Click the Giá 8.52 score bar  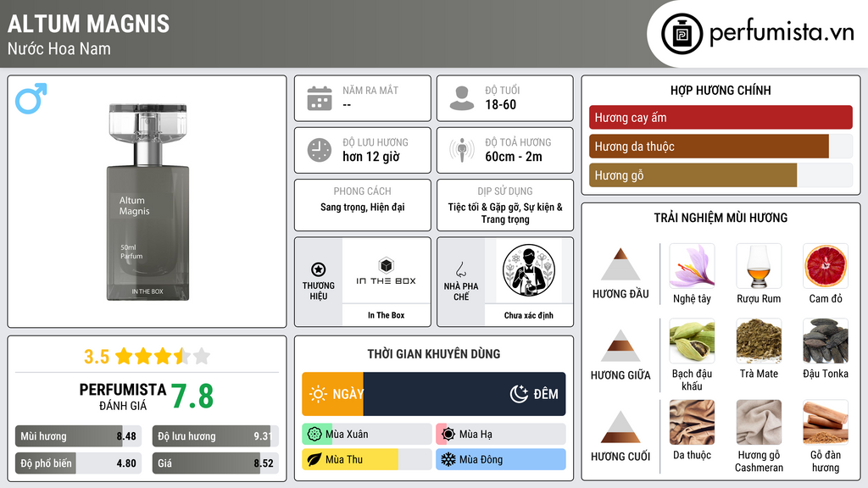(215, 463)
